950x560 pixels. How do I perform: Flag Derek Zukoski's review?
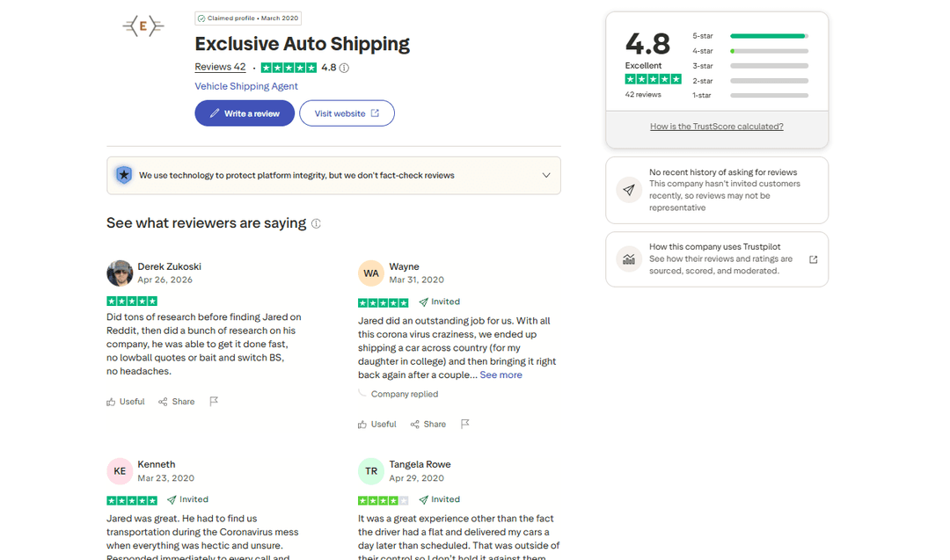coord(213,402)
